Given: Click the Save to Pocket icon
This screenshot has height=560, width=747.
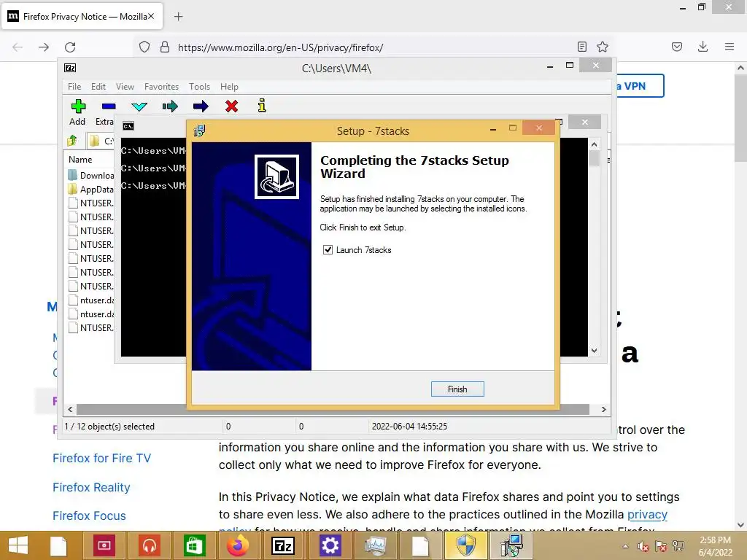Looking at the screenshot, I should click(x=676, y=47).
